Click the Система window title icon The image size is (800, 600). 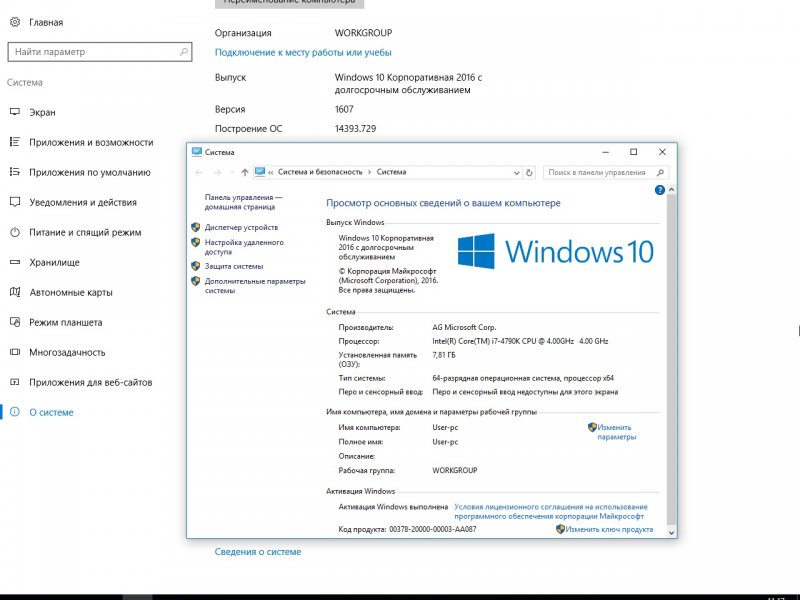[x=196, y=152]
